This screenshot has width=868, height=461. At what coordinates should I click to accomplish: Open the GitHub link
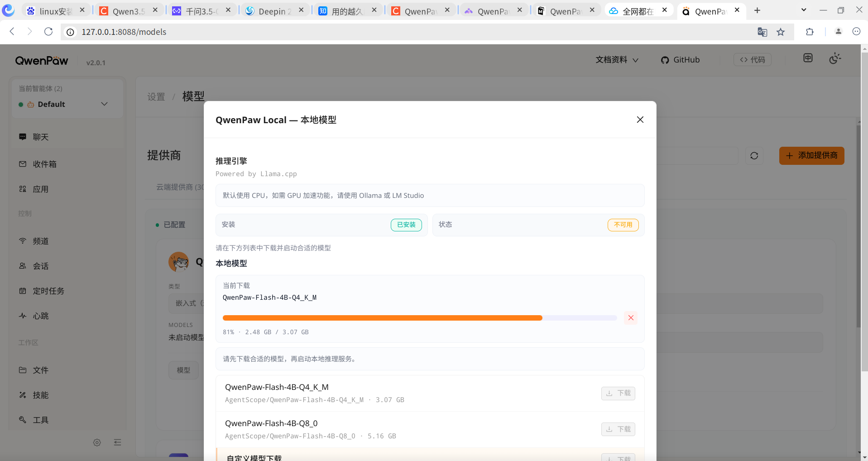(680, 60)
